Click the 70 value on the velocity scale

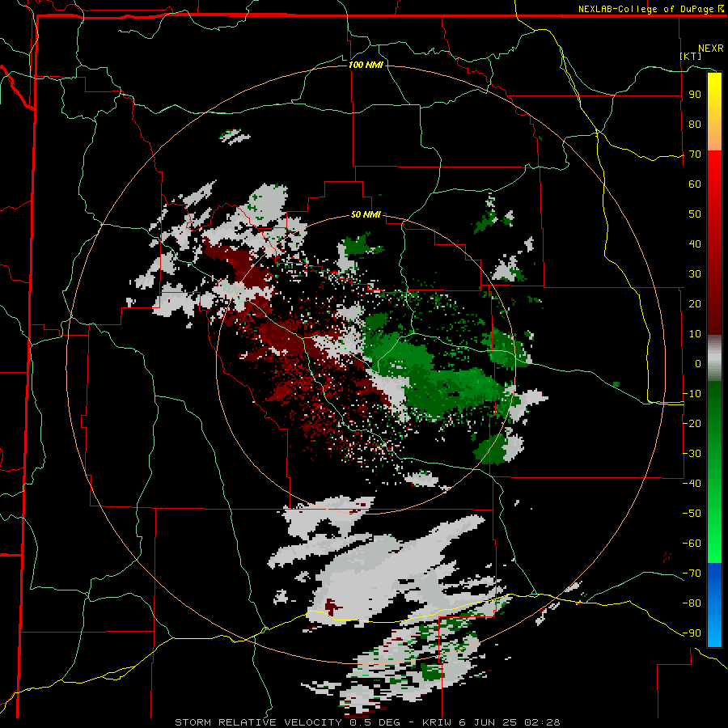pos(695,154)
